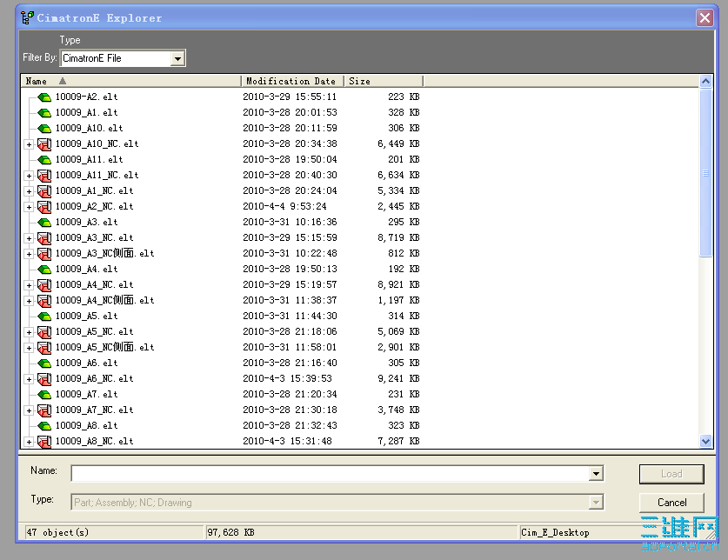Click the red NC icon of 10009_A6_NC.elt

(44, 379)
